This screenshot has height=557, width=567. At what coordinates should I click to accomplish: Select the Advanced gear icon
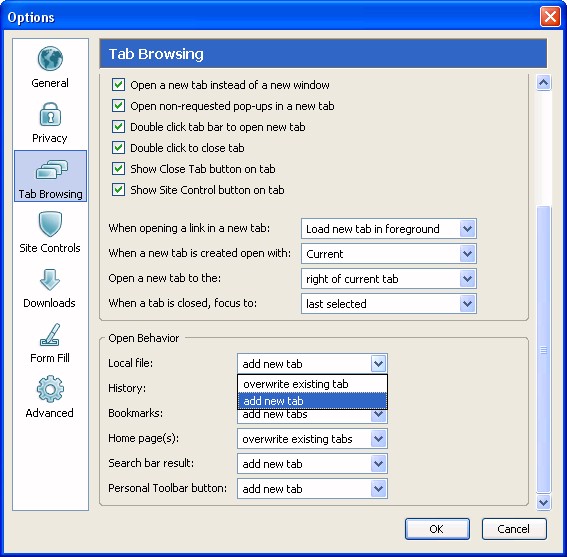[50, 389]
